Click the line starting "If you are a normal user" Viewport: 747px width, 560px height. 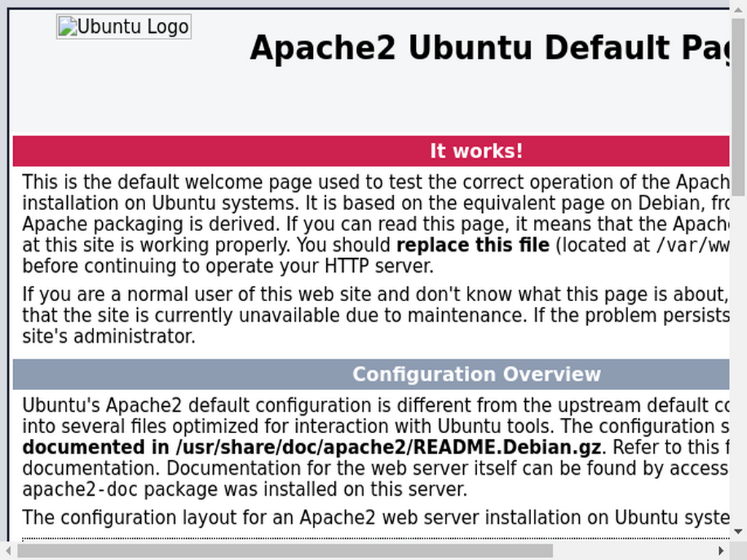click(376, 295)
